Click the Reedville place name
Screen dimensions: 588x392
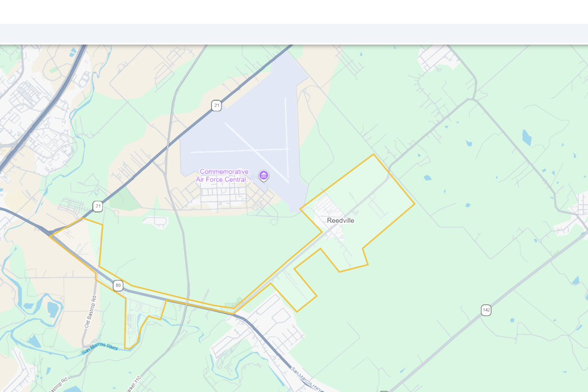[341, 220]
